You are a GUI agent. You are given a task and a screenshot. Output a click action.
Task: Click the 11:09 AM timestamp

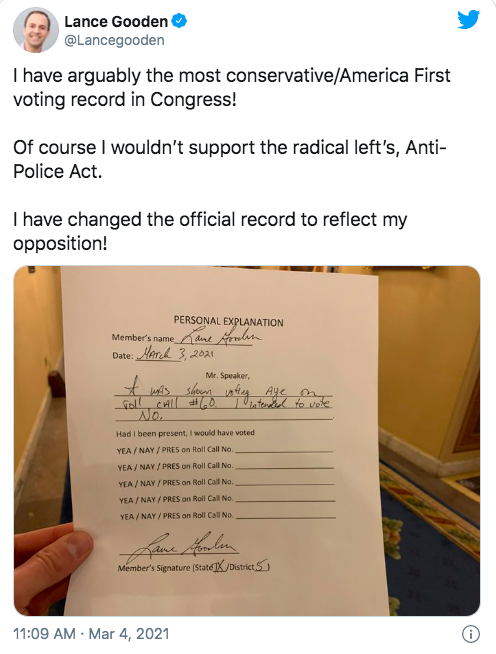pyautogui.click(x=45, y=634)
